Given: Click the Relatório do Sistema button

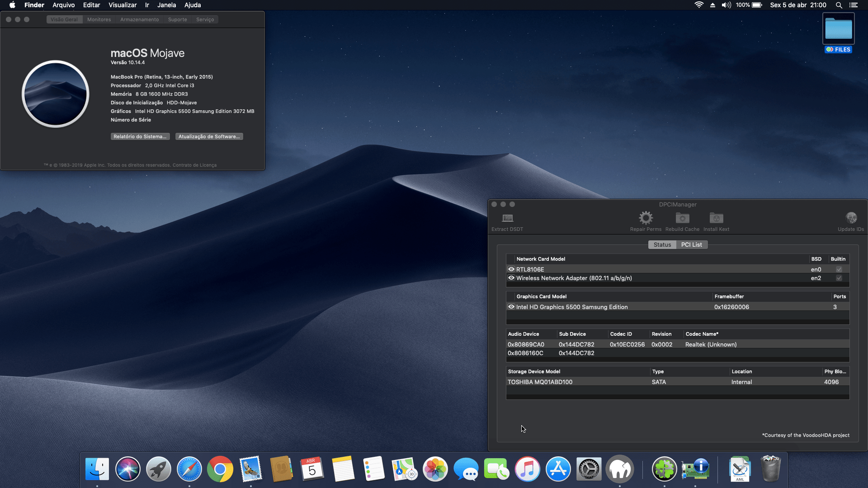Looking at the screenshot, I should tap(140, 136).
